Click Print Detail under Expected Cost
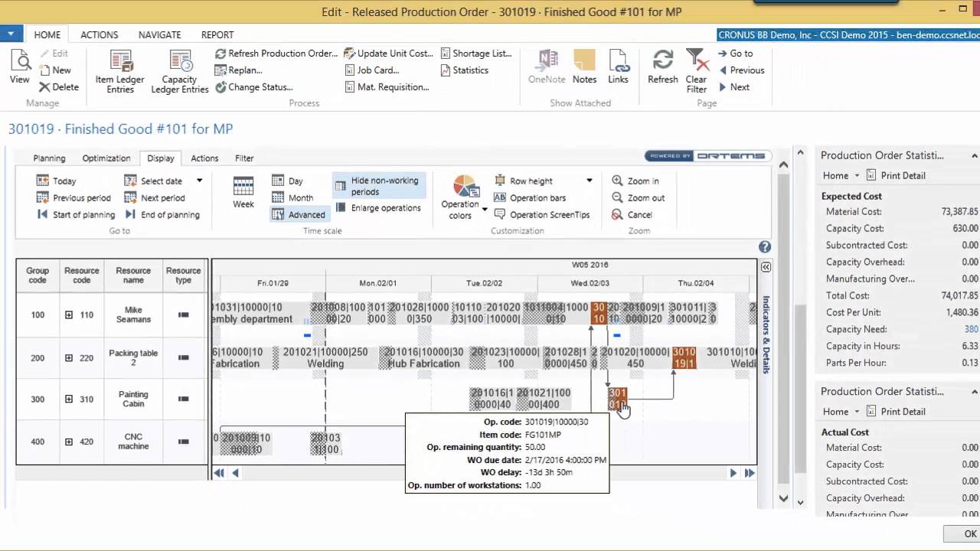Viewport: 980px width, 551px height. tap(896, 175)
